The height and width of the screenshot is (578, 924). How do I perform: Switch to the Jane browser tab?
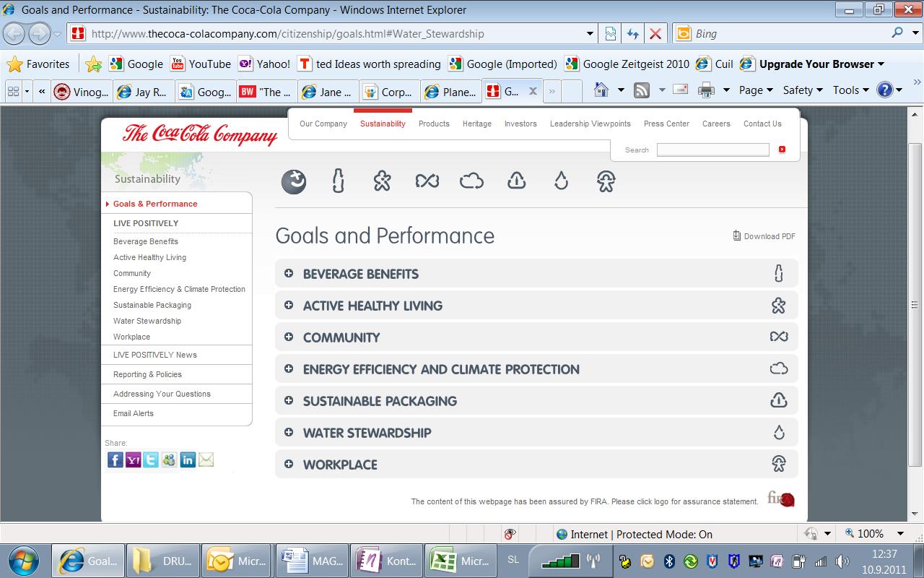pos(328,92)
